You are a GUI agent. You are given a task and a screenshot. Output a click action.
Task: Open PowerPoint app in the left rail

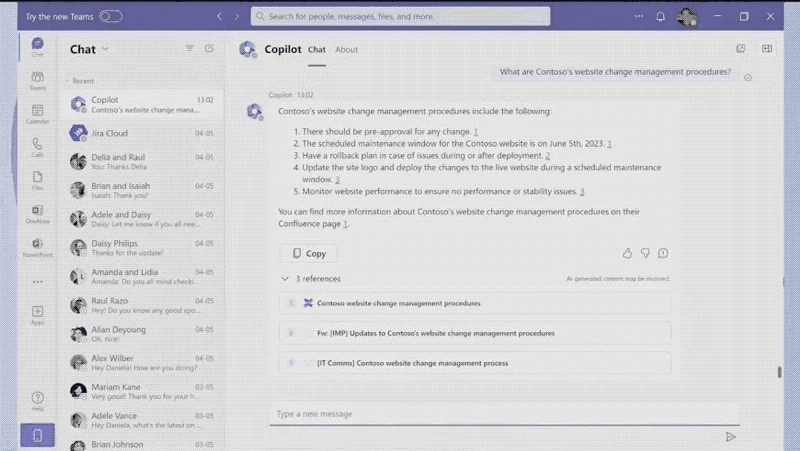(x=37, y=247)
